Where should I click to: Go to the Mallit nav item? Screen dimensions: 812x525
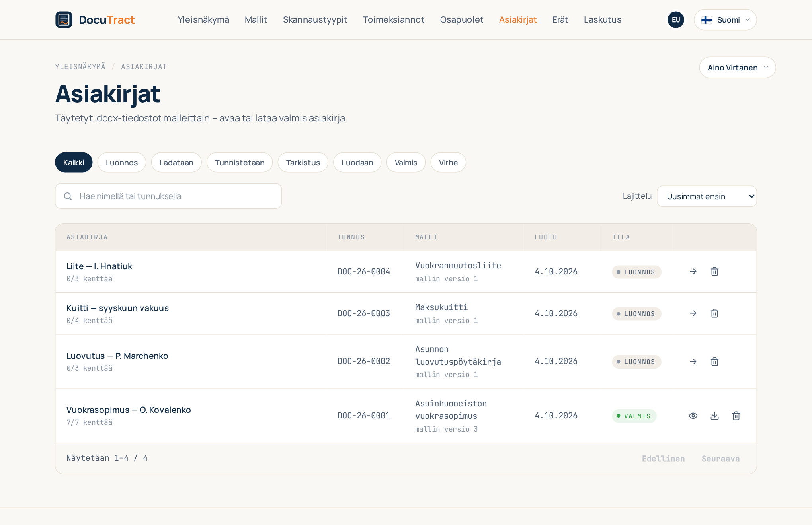[256, 20]
